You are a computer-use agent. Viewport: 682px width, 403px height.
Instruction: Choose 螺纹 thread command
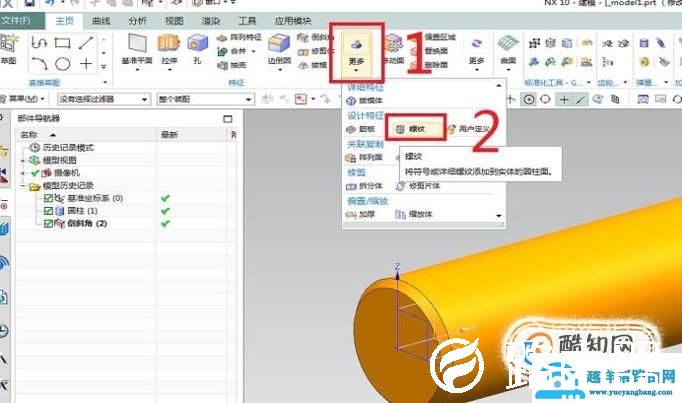[416, 129]
